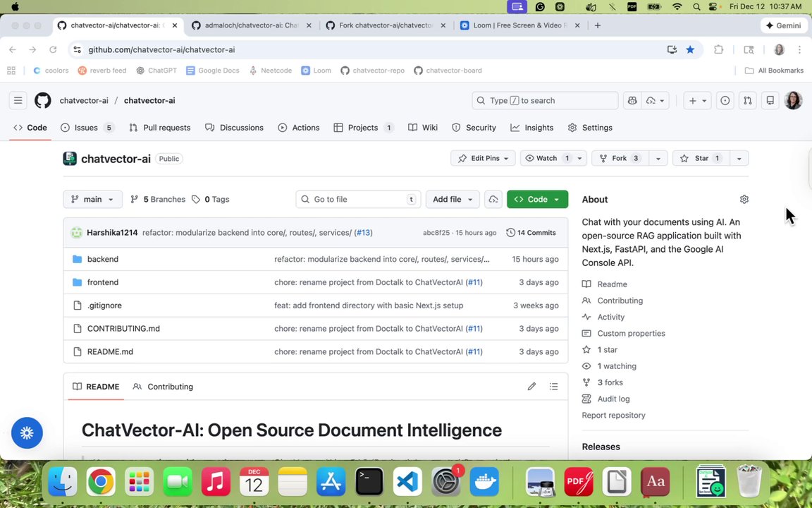The image size is (812, 508).
Task: Reload the page
Action: [53, 50]
